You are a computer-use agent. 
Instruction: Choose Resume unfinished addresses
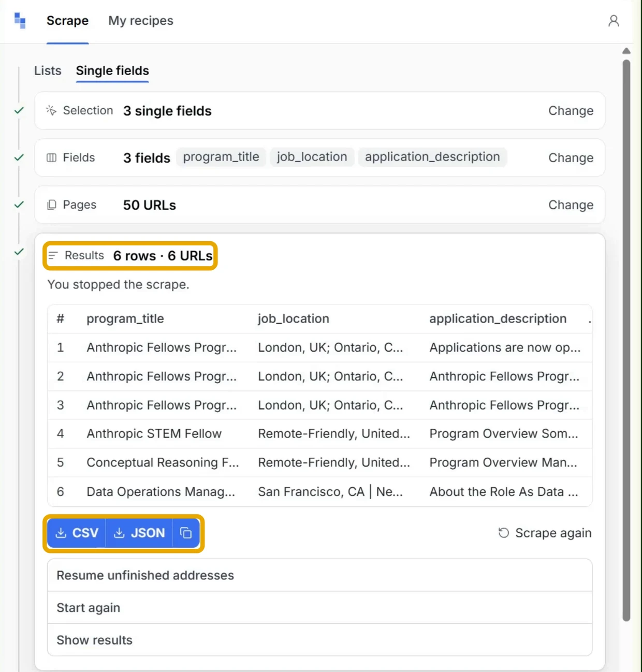(319, 575)
